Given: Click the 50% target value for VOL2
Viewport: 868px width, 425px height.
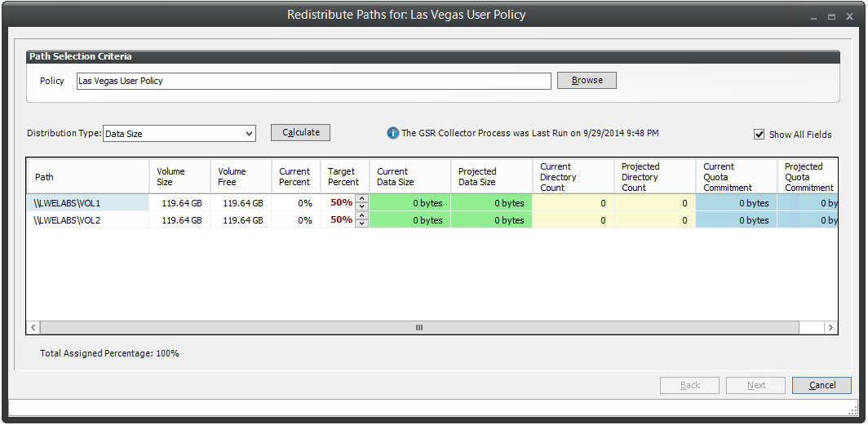Looking at the screenshot, I should tap(342, 219).
